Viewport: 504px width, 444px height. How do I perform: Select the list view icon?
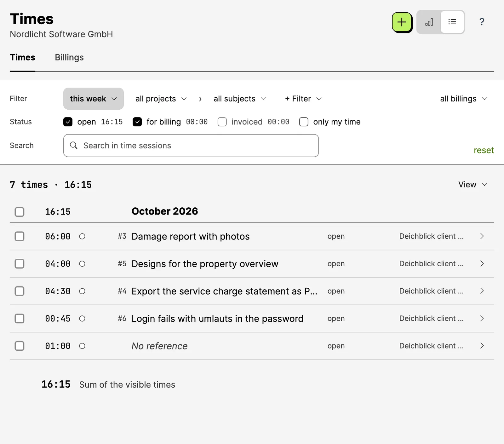(x=452, y=22)
